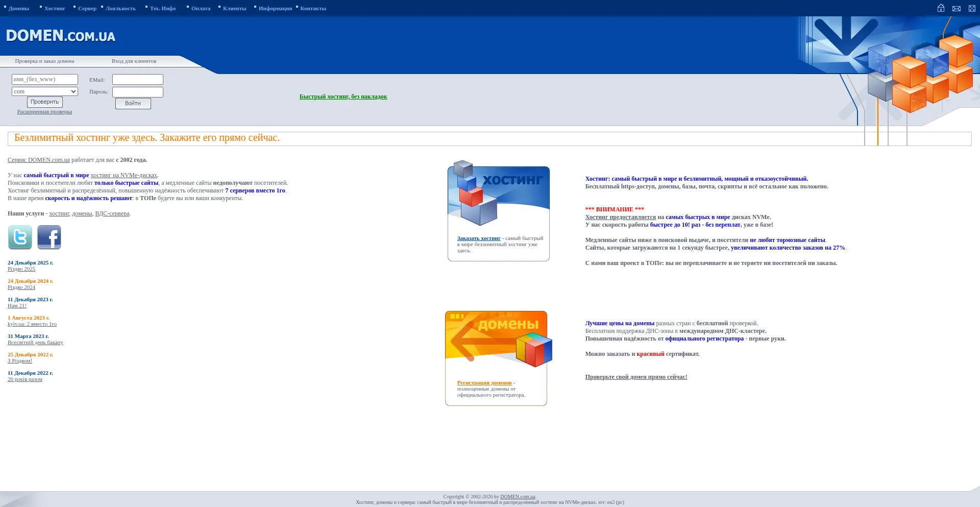Open the Сервер menu
This screenshot has height=507, width=980.
87,8
